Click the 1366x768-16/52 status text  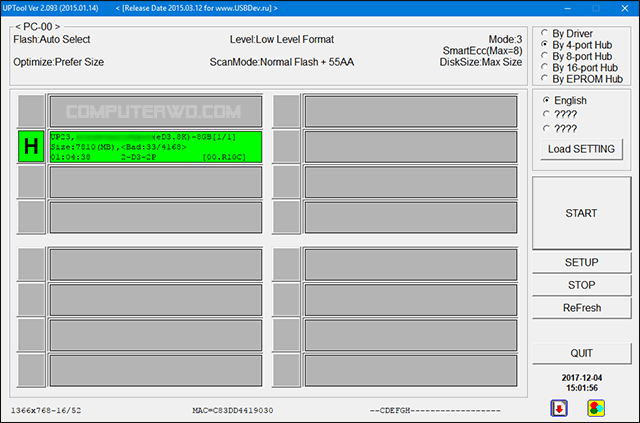[x=46, y=410]
